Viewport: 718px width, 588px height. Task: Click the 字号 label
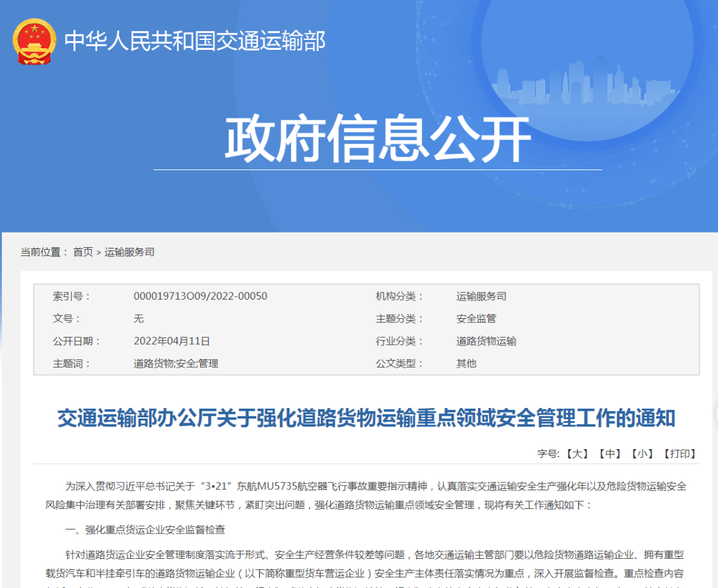[548, 454]
